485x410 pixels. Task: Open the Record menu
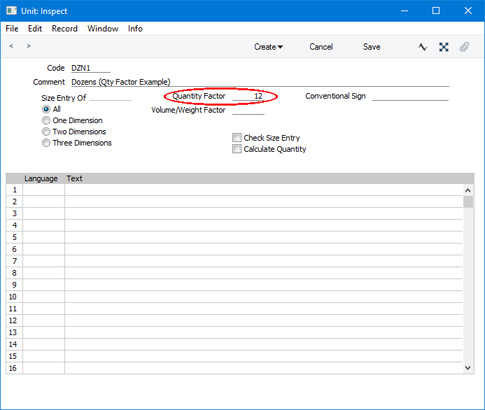(x=64, y=29)
